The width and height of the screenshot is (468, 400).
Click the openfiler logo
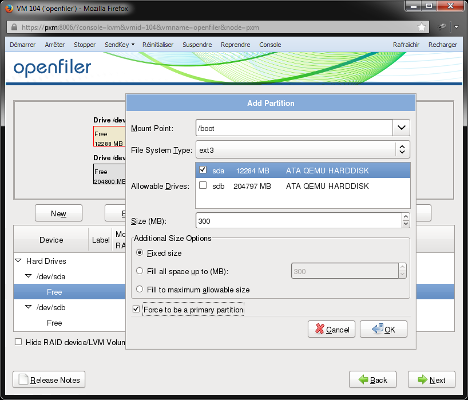tap(52, 68)
